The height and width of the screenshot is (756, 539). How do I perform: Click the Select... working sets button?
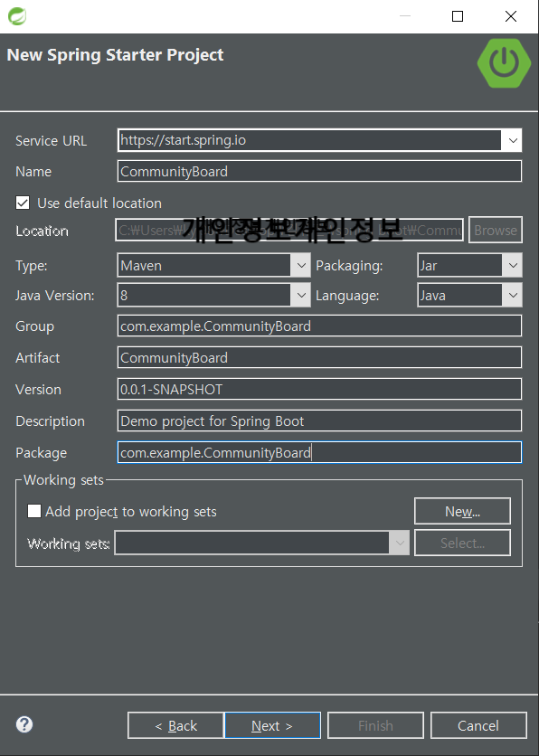[462, 543]
